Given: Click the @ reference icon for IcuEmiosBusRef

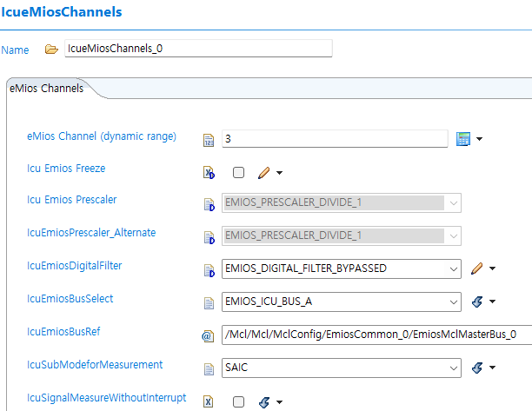Looking at the screenshot, I should (x=208, y=335).
